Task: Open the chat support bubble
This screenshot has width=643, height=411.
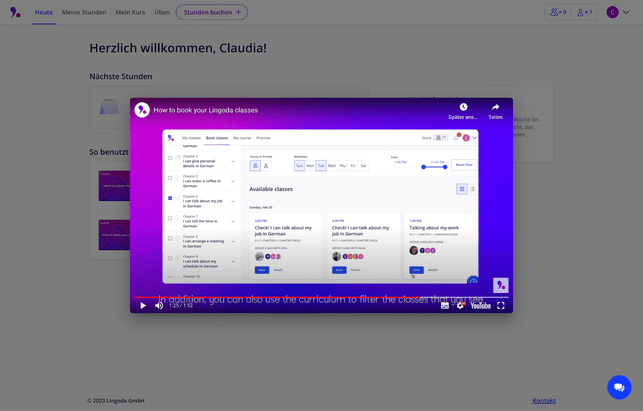Action: pyautogui.click(x=619, y=387)
